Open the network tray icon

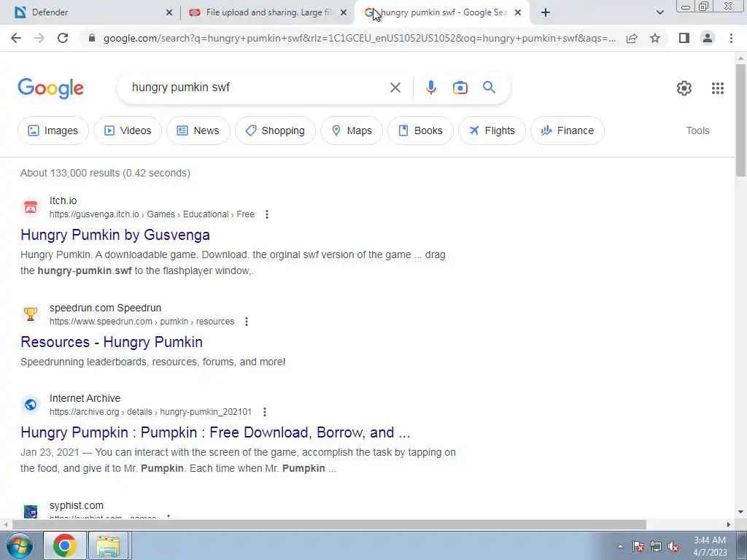pos(656,546)
